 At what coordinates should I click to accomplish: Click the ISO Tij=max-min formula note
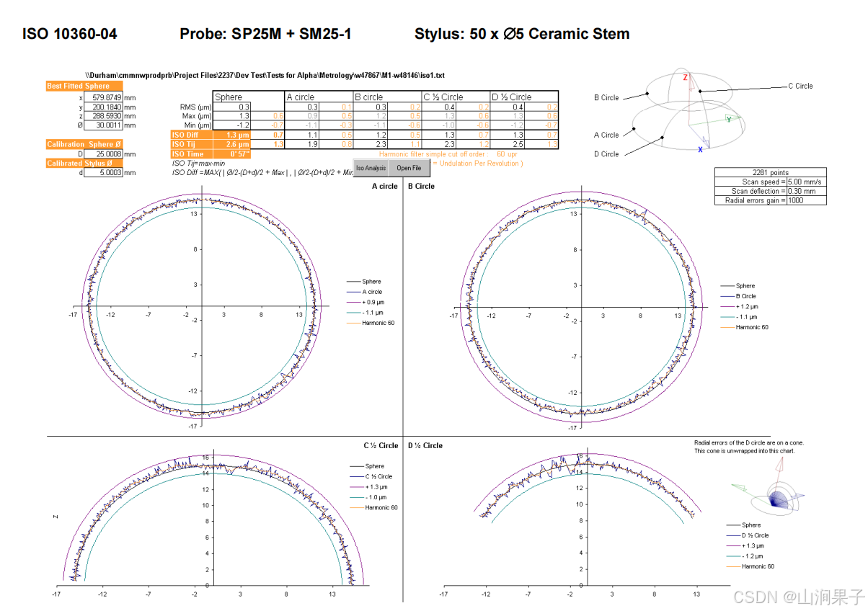(x=198, y=164)
